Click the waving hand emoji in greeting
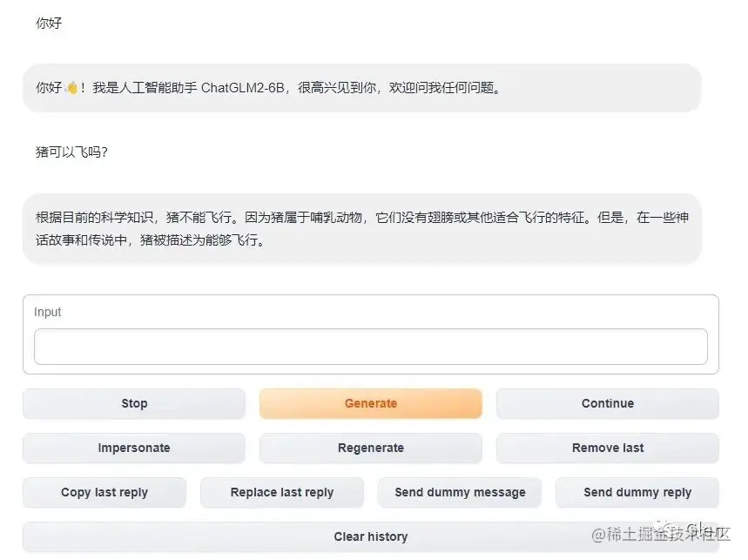 tap(72, 86)
